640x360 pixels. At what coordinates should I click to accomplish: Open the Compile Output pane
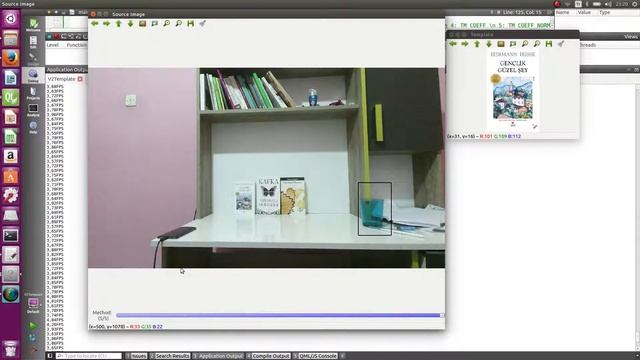tap(268, 356)
